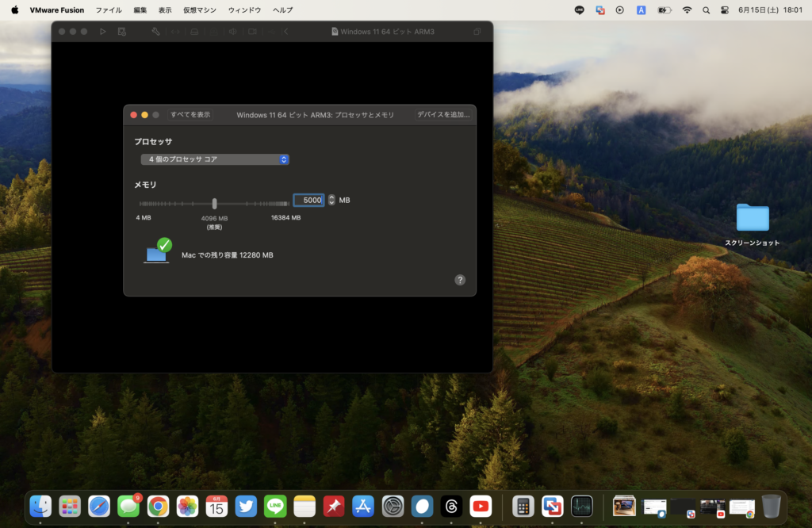Open Activity Monitor icon in the Dock
This screenshot has width=812, height=528.
tap(582, 506)
